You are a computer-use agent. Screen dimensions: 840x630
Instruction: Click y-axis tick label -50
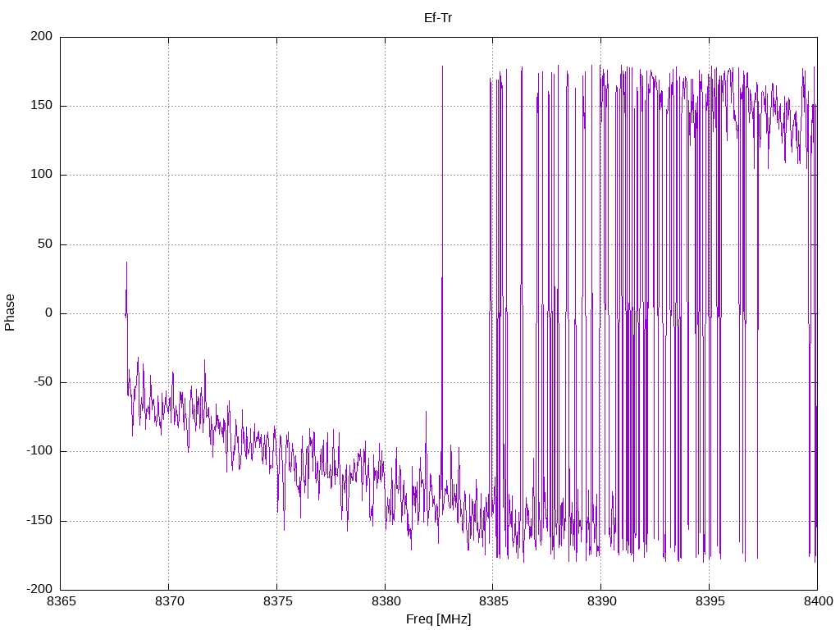(43, 382)
